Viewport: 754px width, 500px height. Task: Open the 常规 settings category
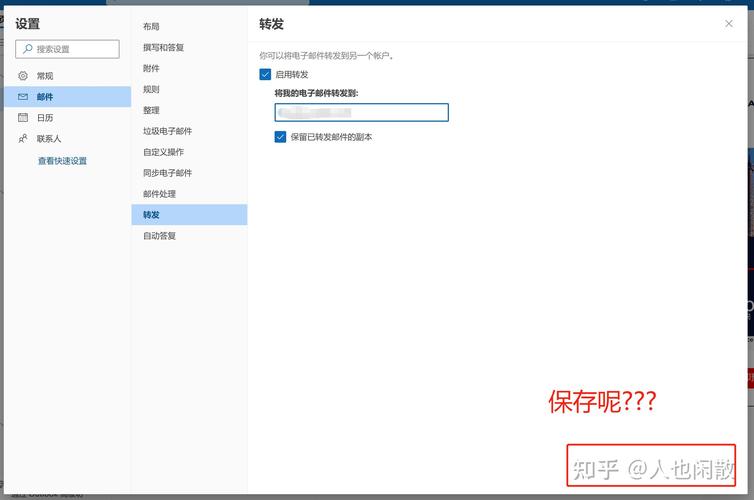(67, 75)
